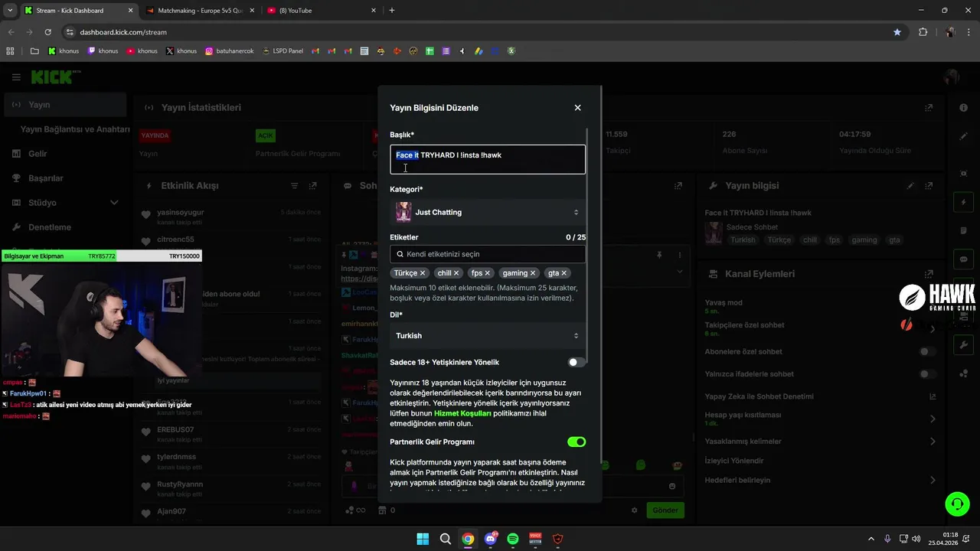980x551 pixels.
Task: Disable the Partnerlik Gelir Programı switch
Action: point(577,442)
